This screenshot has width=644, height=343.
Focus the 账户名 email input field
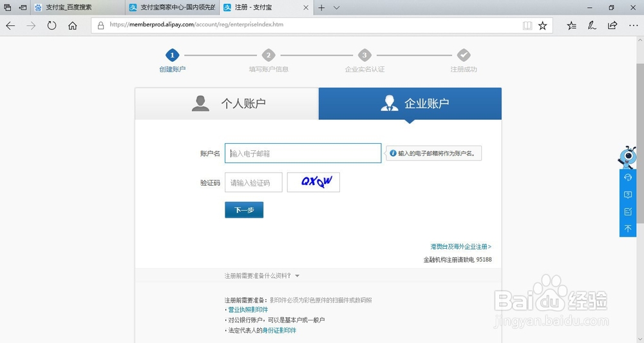[303, 153]
